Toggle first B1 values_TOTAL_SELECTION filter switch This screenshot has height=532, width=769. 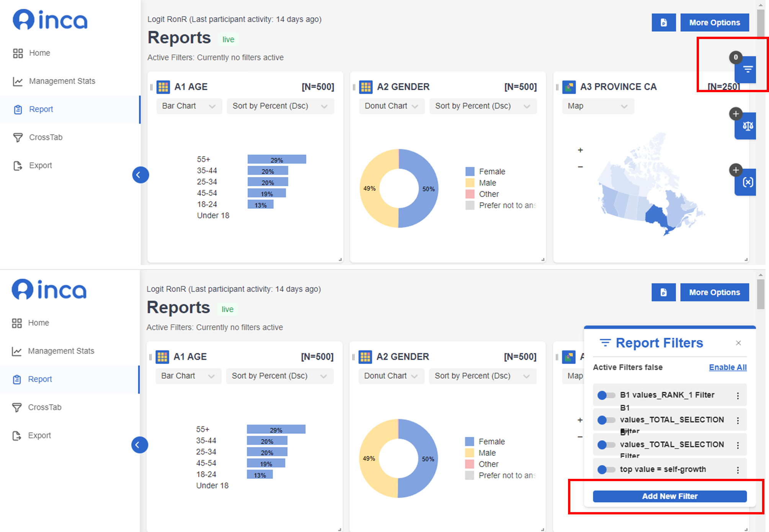click(606, 420)
